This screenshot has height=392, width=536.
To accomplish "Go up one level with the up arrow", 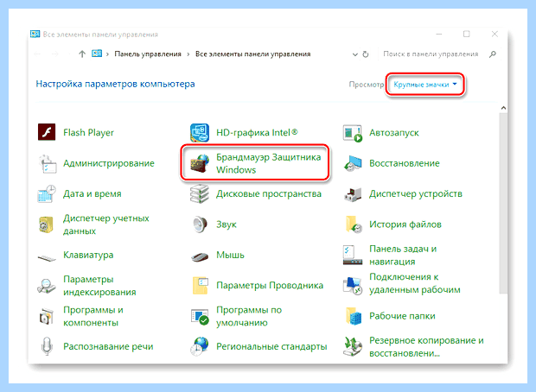I will point(82,54).
